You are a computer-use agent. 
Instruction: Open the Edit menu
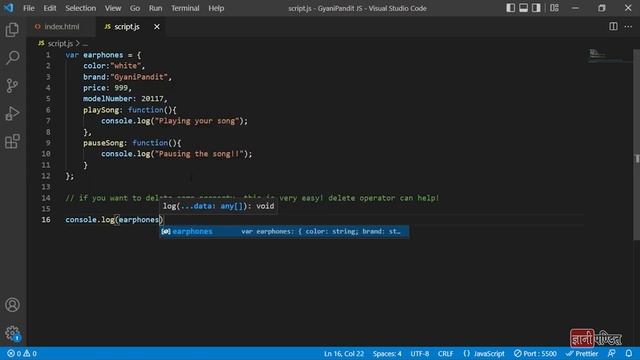(x=50, y=8)
